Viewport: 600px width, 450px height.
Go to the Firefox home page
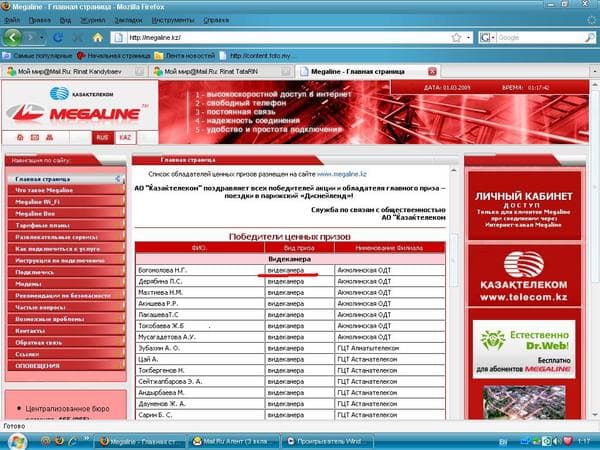click(98, 38)
